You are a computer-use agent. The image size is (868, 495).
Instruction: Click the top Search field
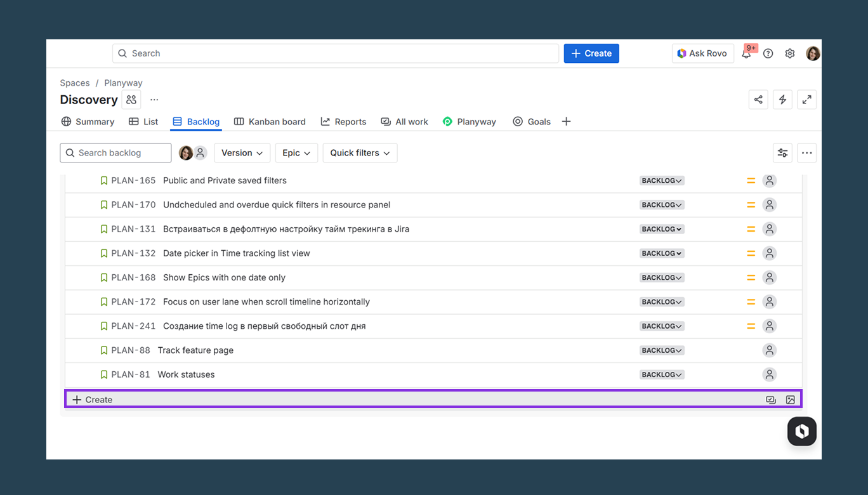pyautogui.click(x=336, y=53)
